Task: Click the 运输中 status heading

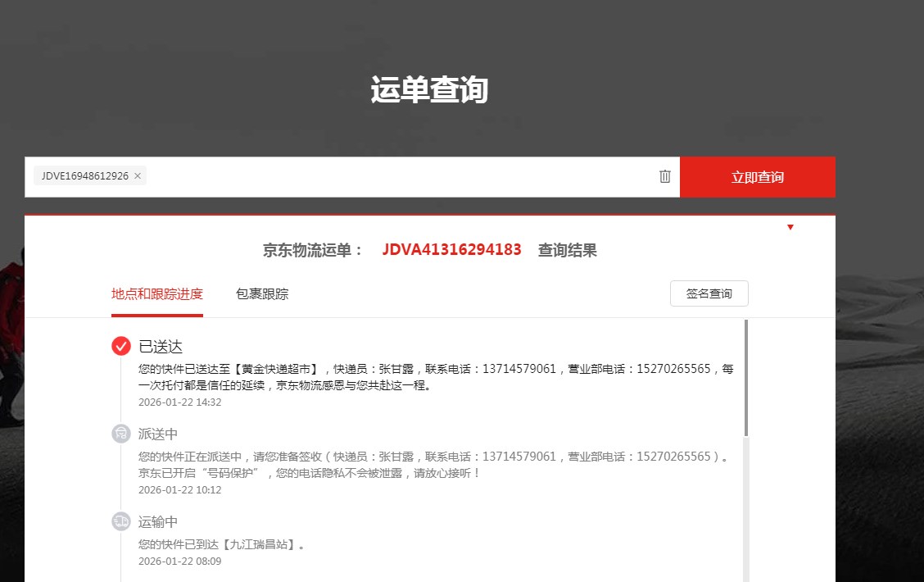Action: coord(158,522)
